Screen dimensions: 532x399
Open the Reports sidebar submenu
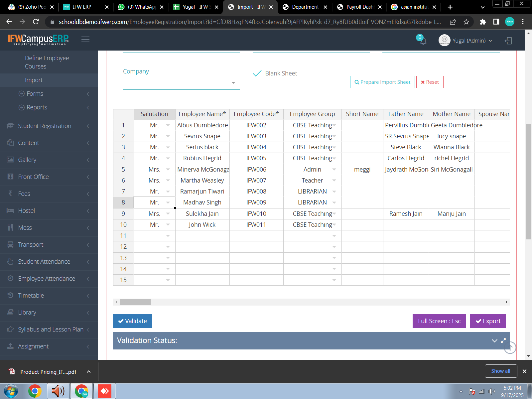(49, 107)
